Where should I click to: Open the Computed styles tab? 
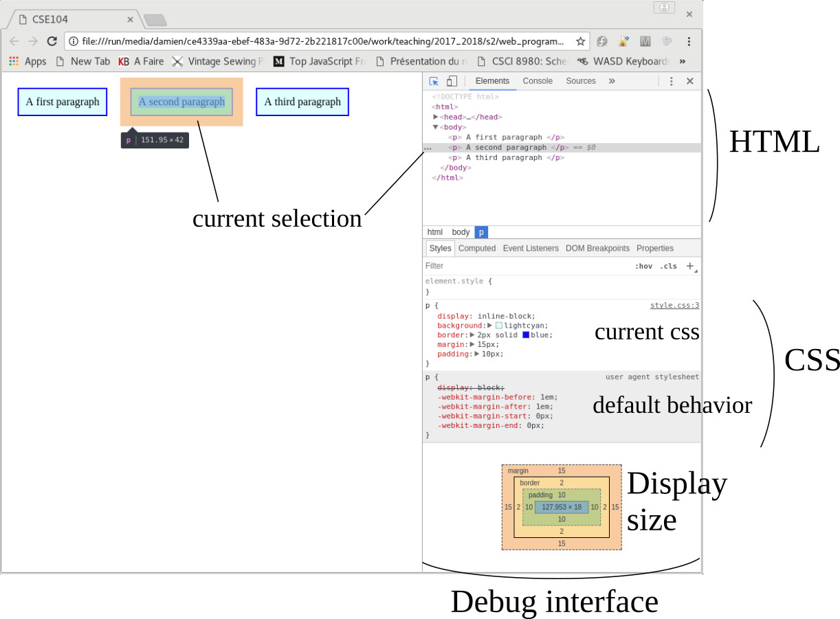[477, 248]
